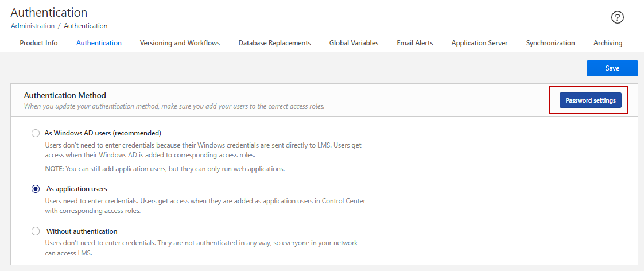Switch to the Global Variables tab

tap(354, 43)
